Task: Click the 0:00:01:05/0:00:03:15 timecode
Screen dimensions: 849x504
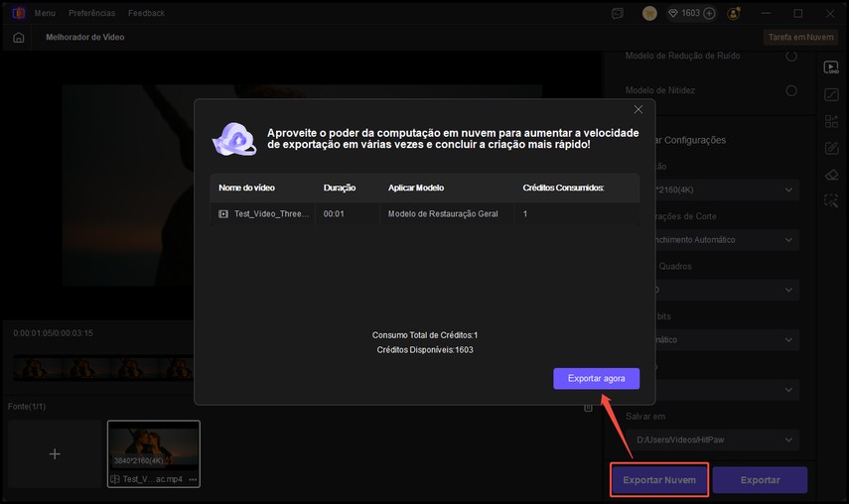Action: pos(53,333)
